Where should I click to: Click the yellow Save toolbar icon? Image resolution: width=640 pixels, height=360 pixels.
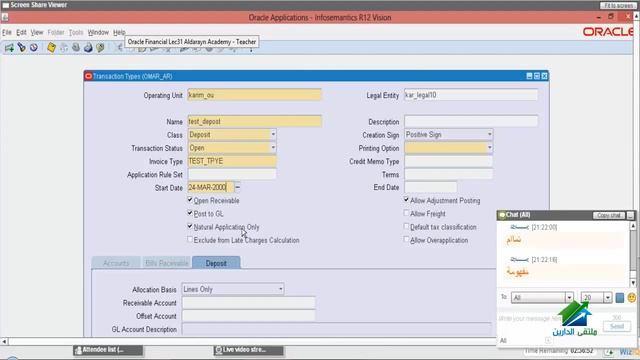(x=51, y=48)
